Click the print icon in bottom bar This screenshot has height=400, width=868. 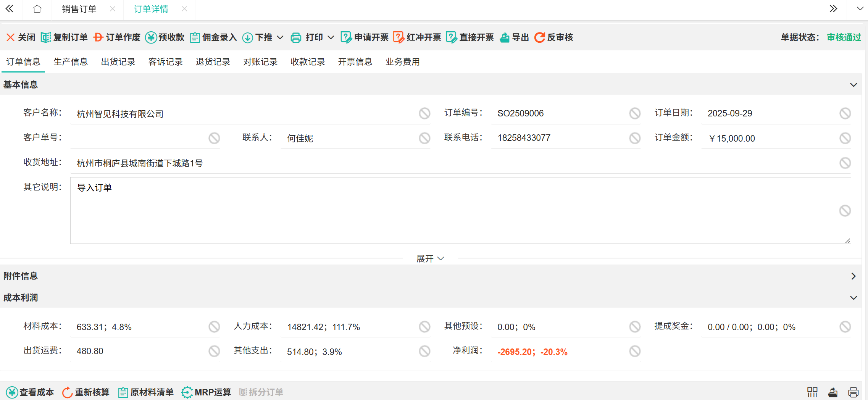[853, 392]
